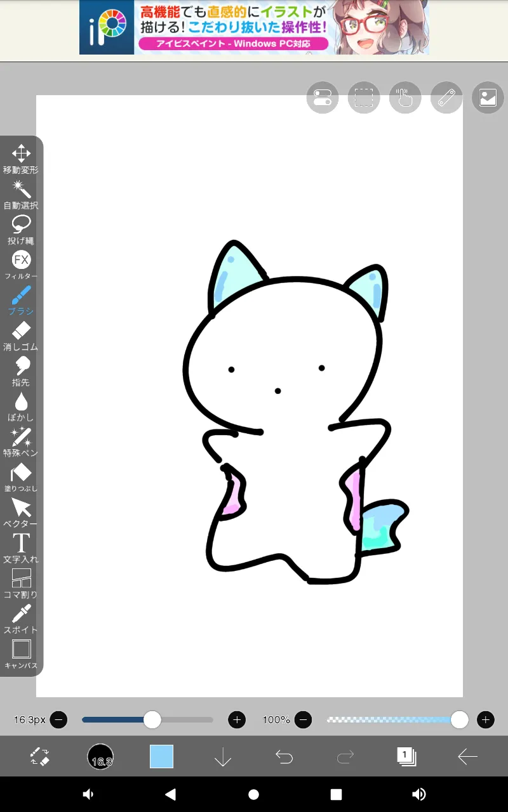Decrease opacity with minus button
Screen dimensions: 508x812
[304, 719]
